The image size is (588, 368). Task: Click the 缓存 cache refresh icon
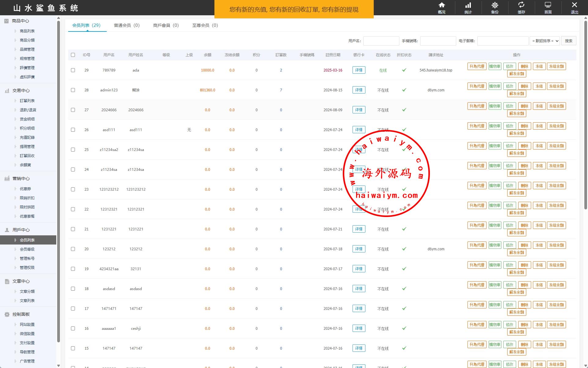tap(521, 5)
